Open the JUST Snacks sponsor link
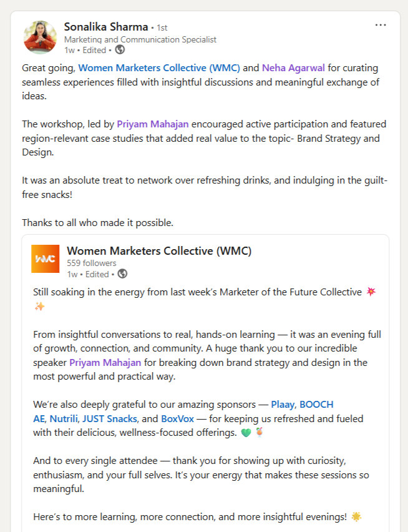 coord(110,419)
